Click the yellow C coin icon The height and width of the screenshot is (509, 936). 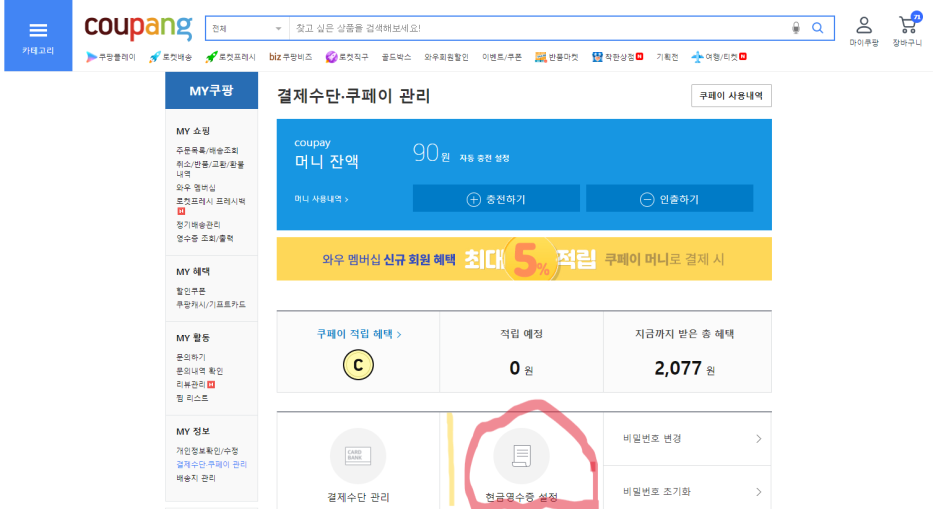(358, 365)
